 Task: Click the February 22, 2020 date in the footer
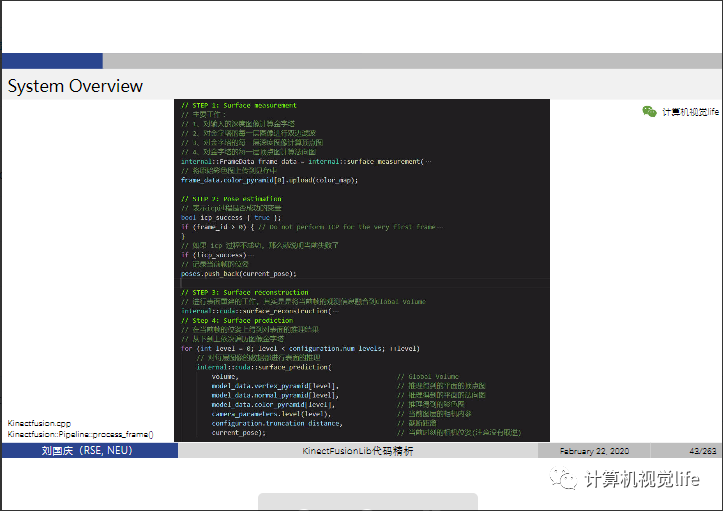tap(595, 451)
